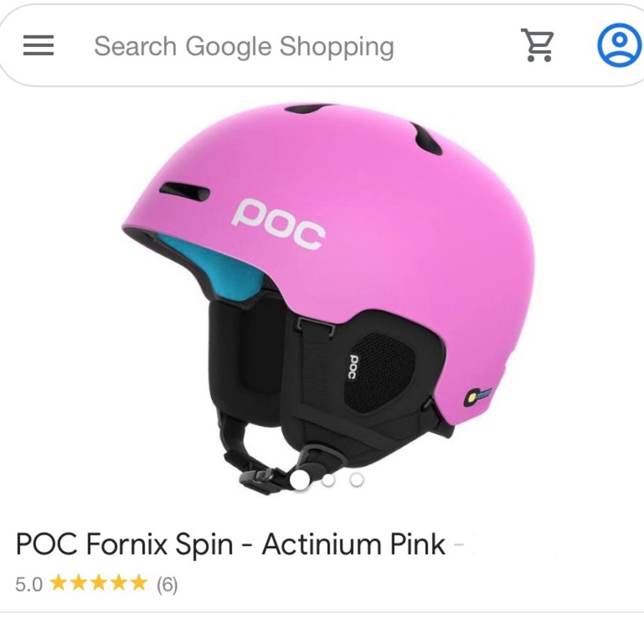Select the active first carousel dot
644x644 pixels.
point(299,479)
